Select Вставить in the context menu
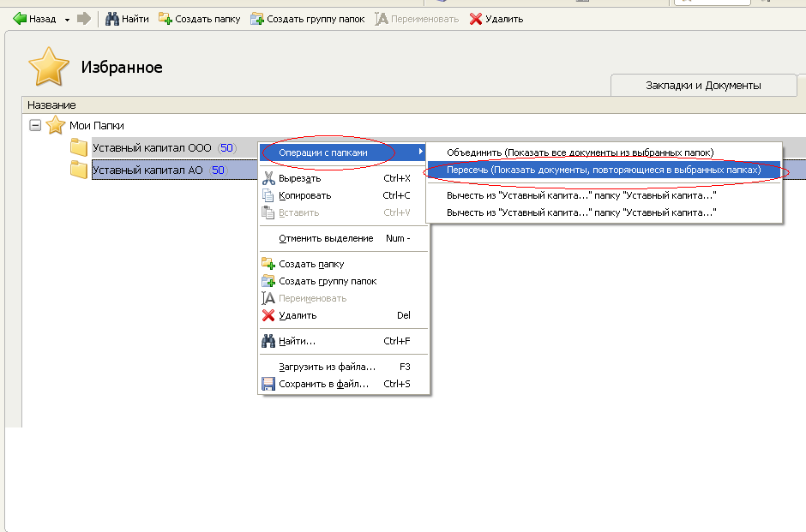Screen dimensions: 806x532 click(343, 212)
